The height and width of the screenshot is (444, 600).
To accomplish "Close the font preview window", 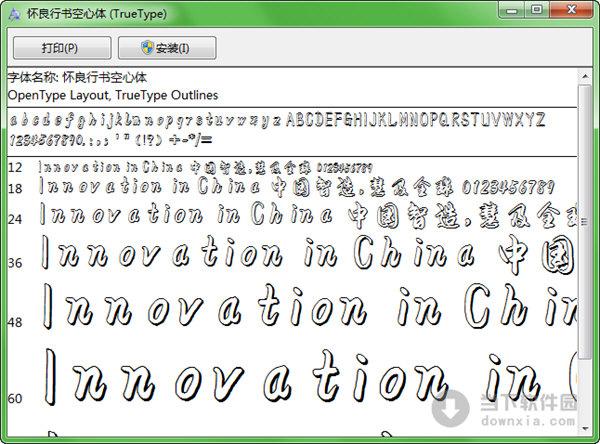I will click(572, 10).
